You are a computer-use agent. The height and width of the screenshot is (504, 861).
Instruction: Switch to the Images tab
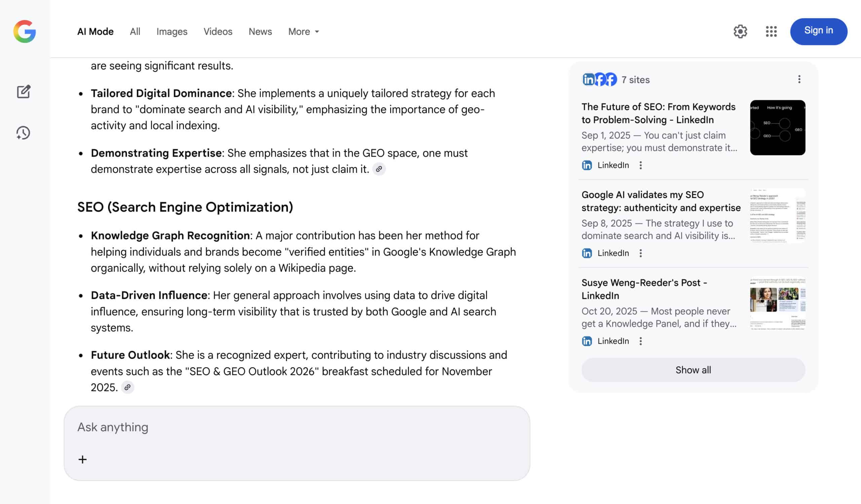pyautogui.click(x=172, y=31)
